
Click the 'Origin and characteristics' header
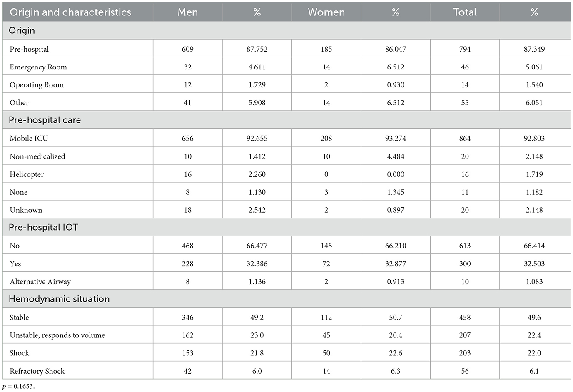pos(70,12)
